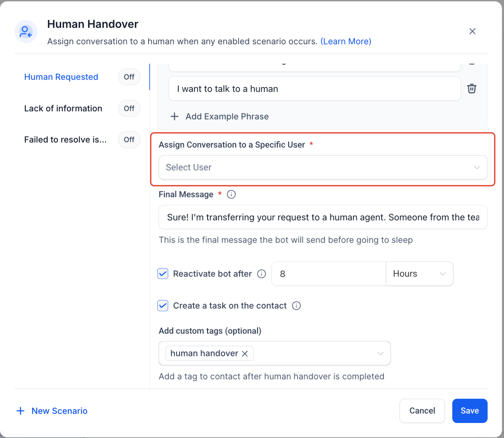Open the Select User dropdown
This screenshot has height=438, width=504.
(x=323, y=168)
